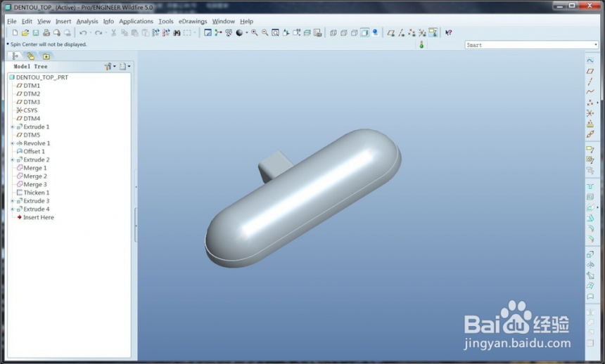Click the Shell tool icon in right toolbar
This screenshot has height=364, width=605.
coord(590,197)
